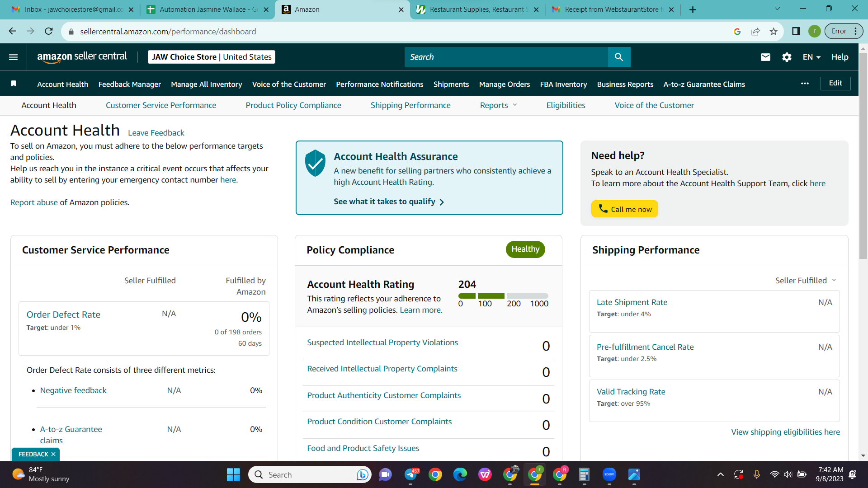Screen dimensions: 868x488
Task: Open A-to-z Guarantee Claims menu item
Action: coord(704,84)
